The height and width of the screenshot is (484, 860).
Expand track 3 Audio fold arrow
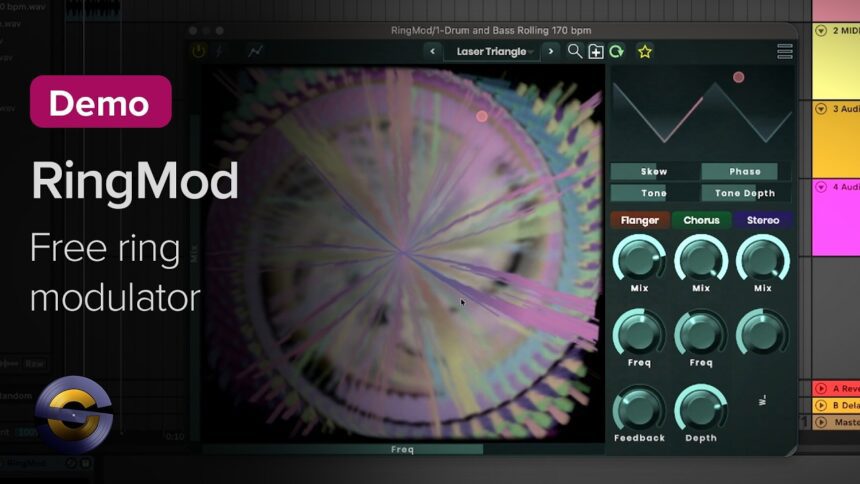coord(821,109)
